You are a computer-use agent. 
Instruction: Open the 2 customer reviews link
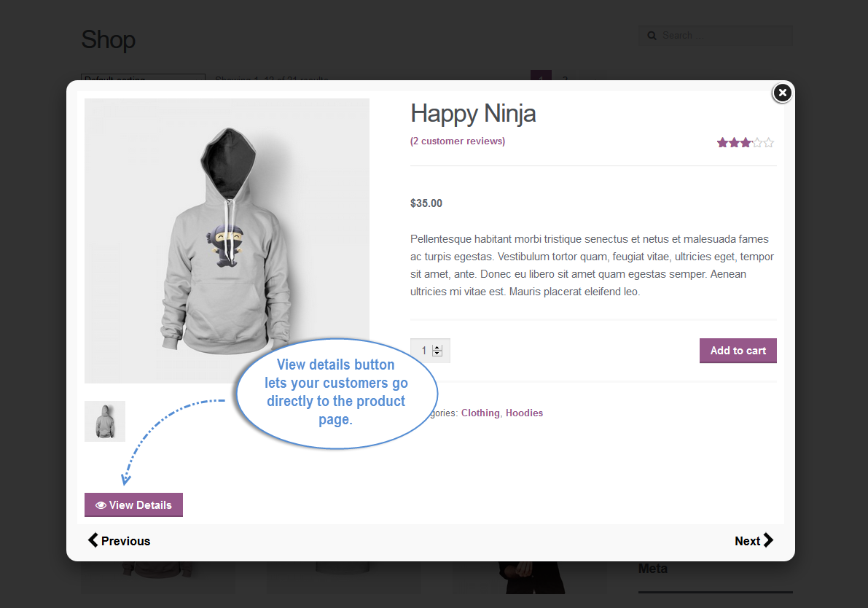(457, 141)
